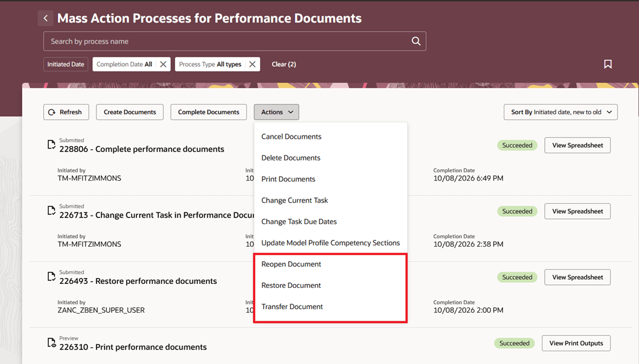
Task: Click completion date 10/08/2026 6:49 PM
Action: 468,178
